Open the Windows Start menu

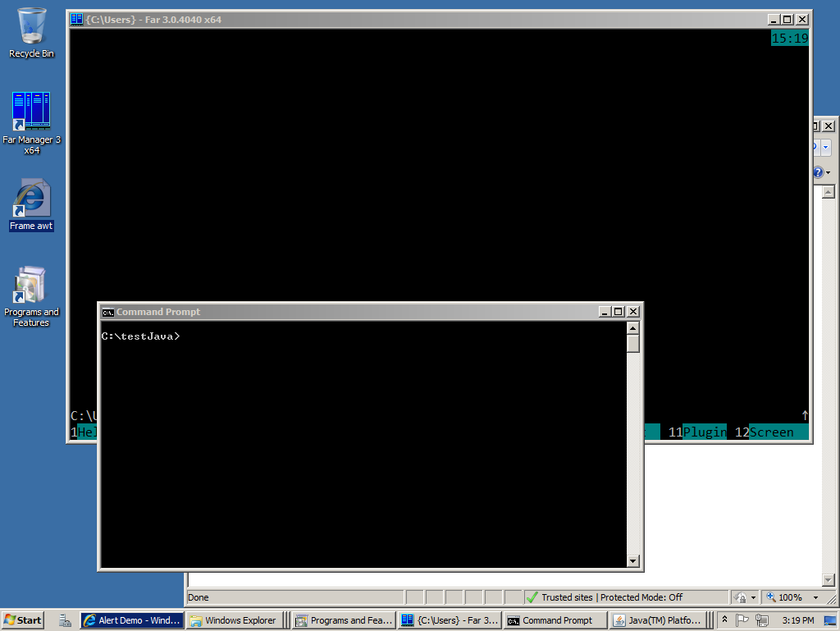coord(22,620)
